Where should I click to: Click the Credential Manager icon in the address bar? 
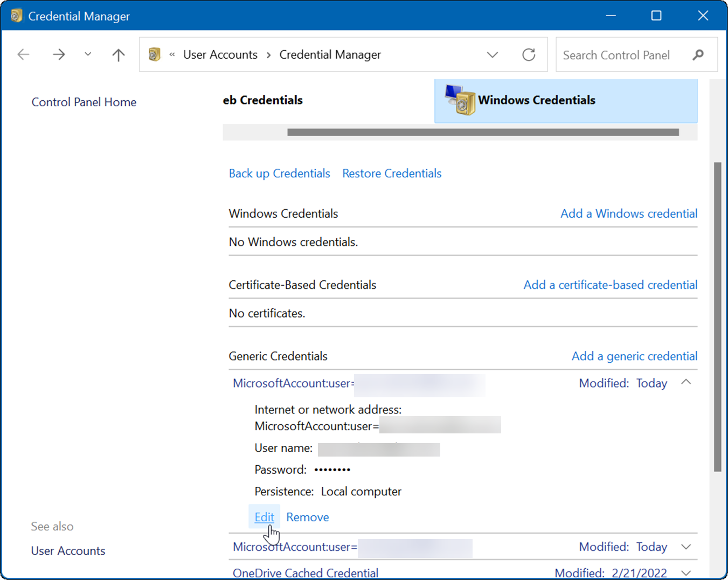point(155,54)
